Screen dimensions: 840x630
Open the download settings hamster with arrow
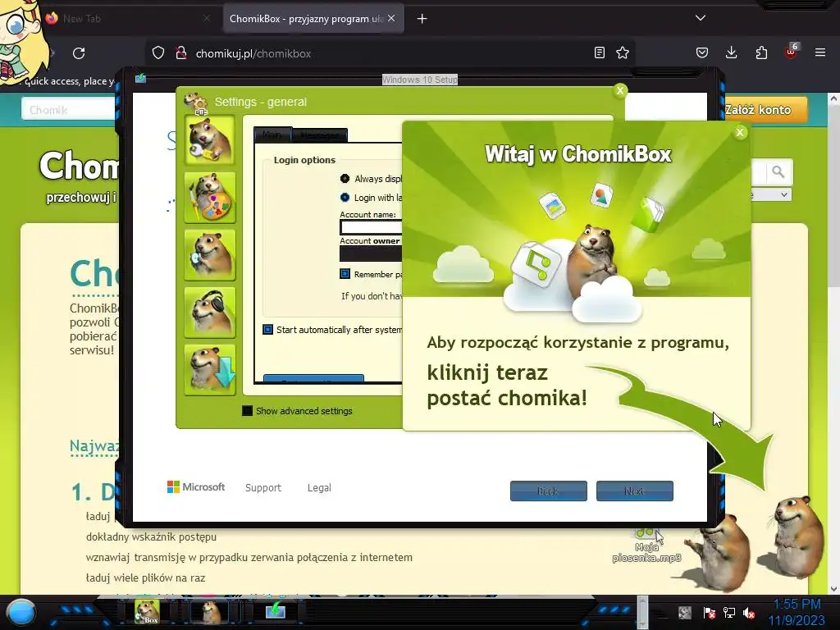coord(209,370)
